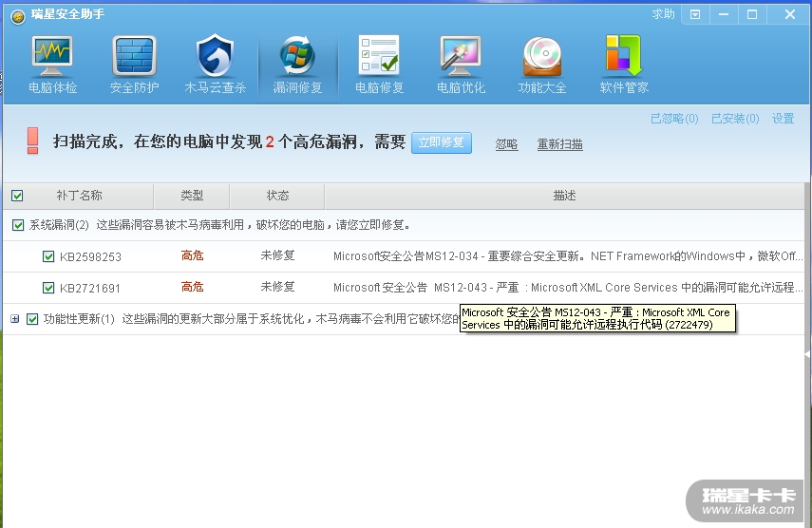Select the KB2598253 patch name
The width and height of the screenshot is (812, 528).
90,256
